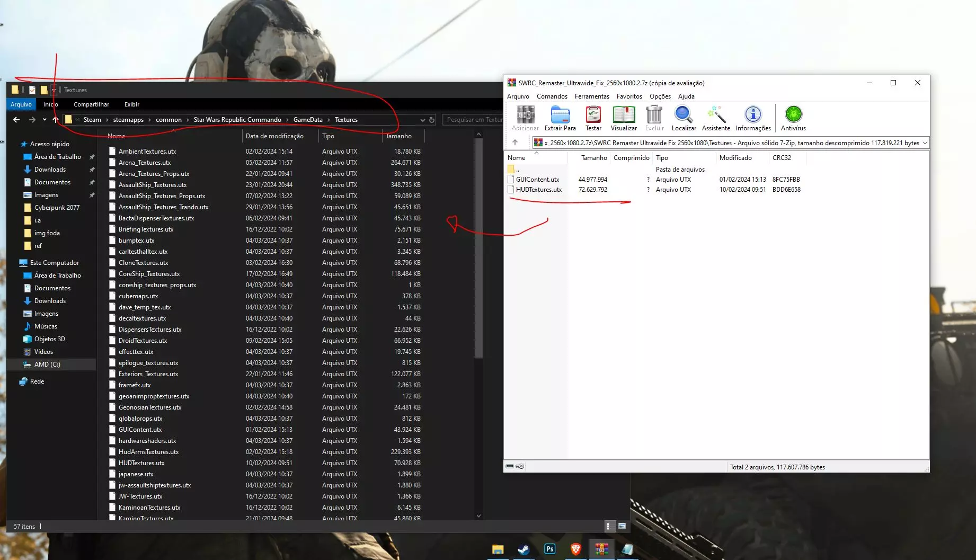The width and height of the screenshot is (976, 560).
Task: Open File Explorer from the taskbar
Action: 498,549
